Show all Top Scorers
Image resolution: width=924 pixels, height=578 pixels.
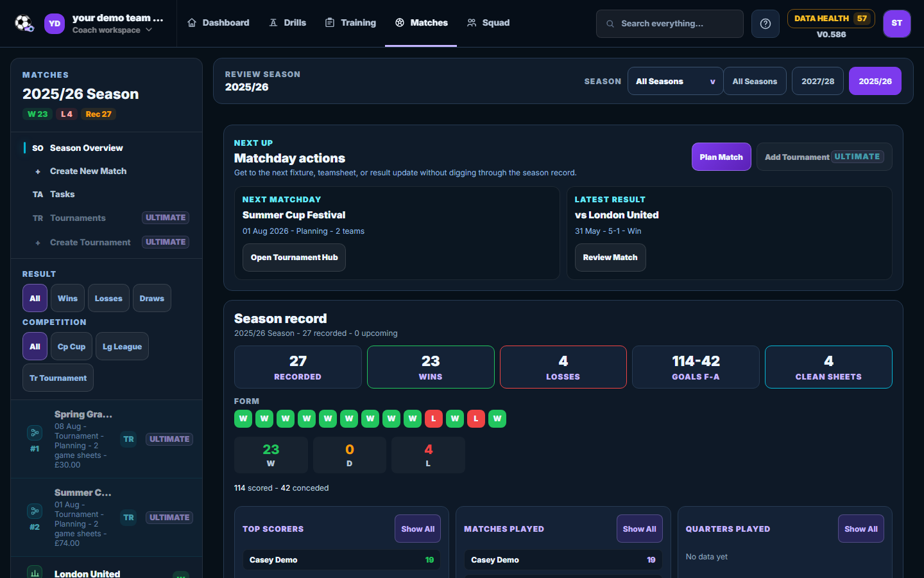pos(418,529)
